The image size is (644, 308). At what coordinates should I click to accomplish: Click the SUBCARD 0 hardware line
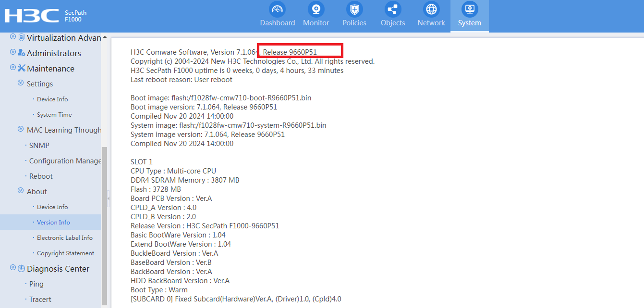tap(236, 299)
